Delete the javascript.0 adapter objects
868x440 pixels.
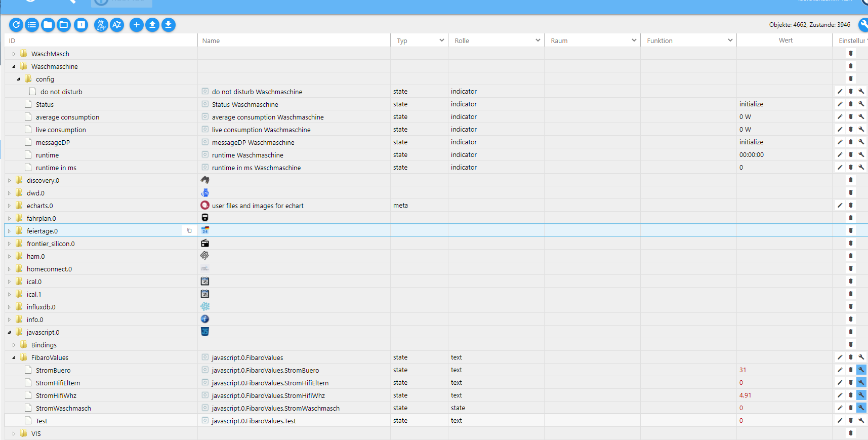coord(851,332)
